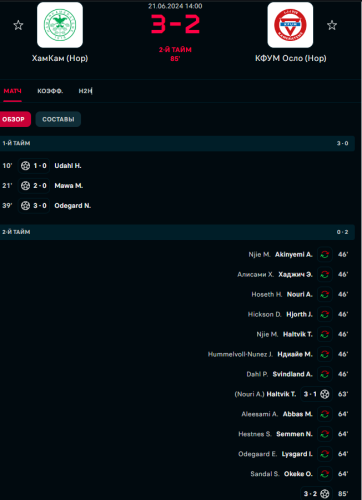Image resolution: width=362 pixels, height=500 pixels.
Task: Click substitution icon for Njie M. Akinyemi A.
Action: click(x=325, y=255)
